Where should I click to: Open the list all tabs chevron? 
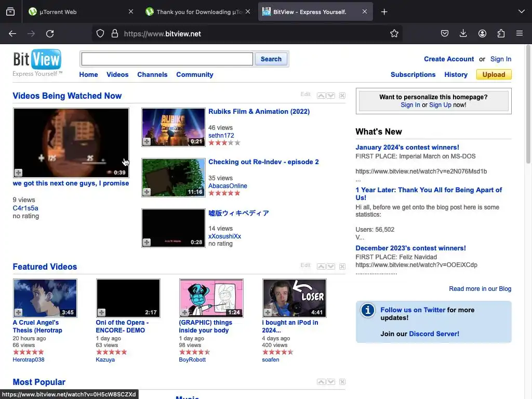tap(522, 12)
